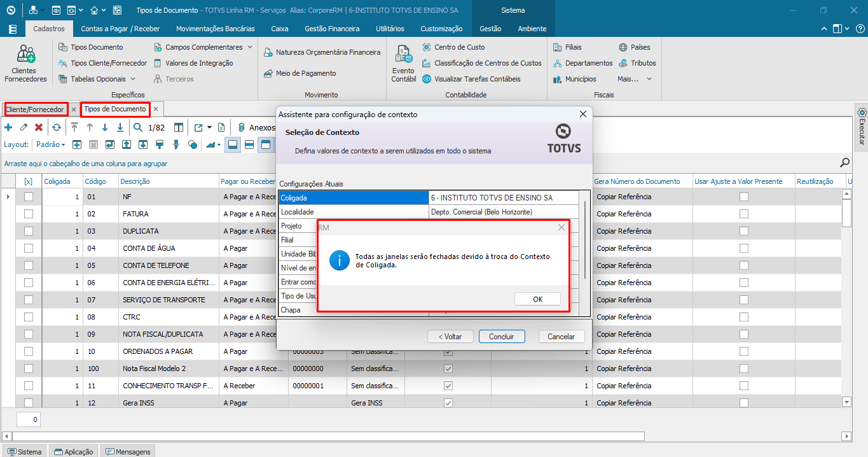Tick the selection checkbox for the NF row
This screenshot has height=457, width=868.
click(x=29, y=197)
